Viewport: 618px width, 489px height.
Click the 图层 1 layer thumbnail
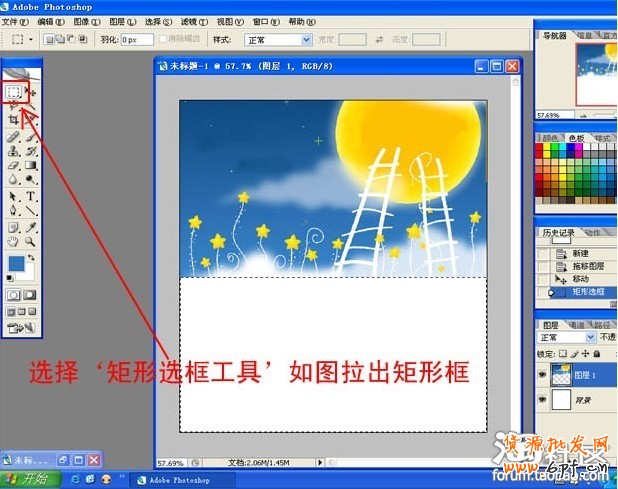[561, 374]
